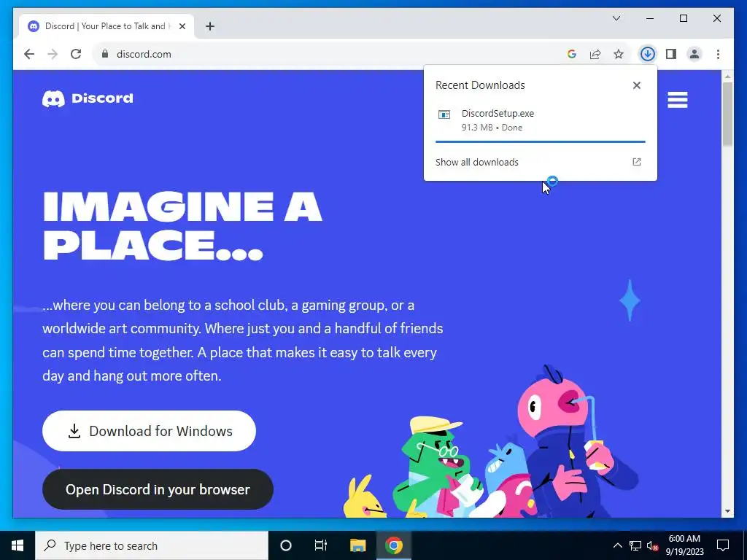
Task: Open Task View on taskbar
Action: click(321, 545)
